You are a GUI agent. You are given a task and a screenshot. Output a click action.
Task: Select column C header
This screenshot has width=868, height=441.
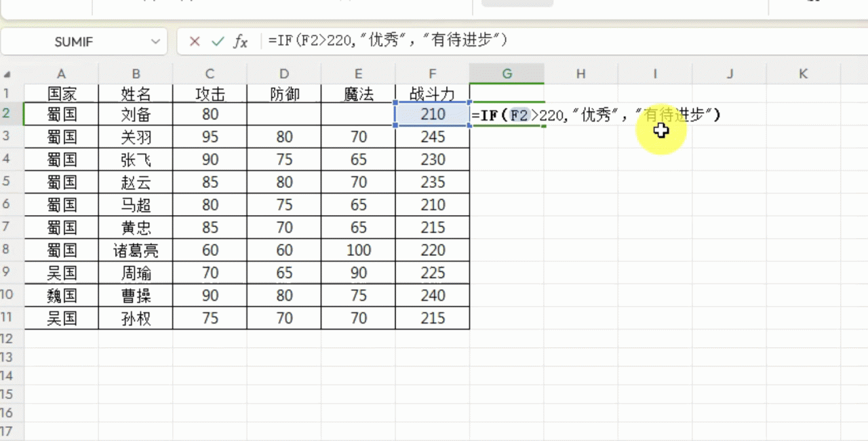[x=210, y=74]
